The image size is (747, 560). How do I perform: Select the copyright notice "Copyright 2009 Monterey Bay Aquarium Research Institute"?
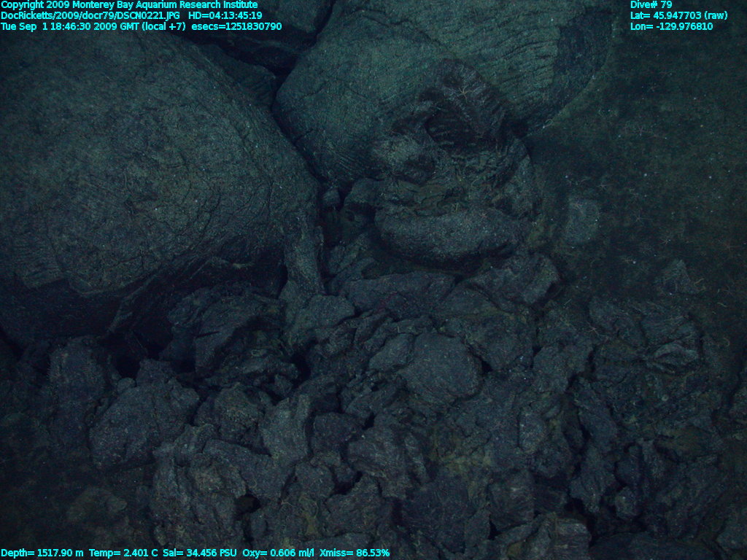pos(129,5)
